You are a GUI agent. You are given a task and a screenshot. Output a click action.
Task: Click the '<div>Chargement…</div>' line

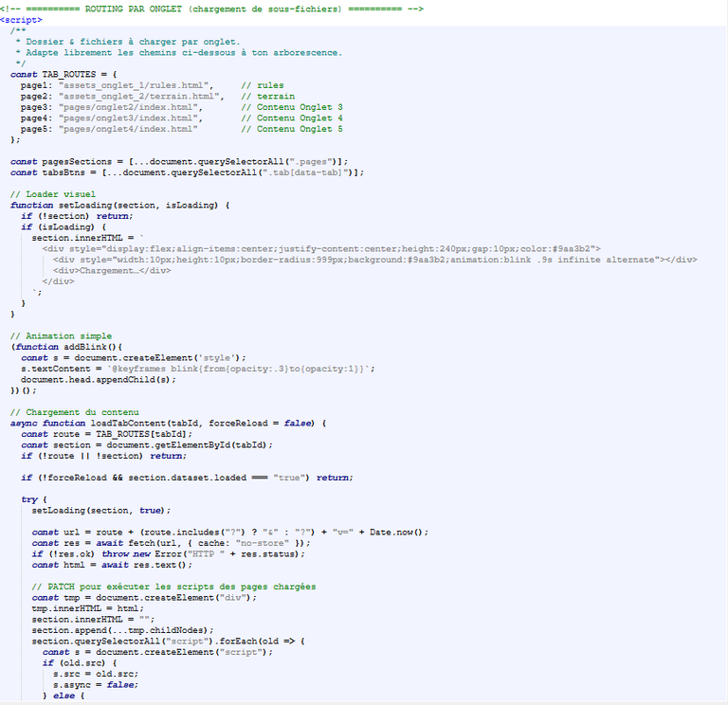pyautogui.click(x=112, y=271)
